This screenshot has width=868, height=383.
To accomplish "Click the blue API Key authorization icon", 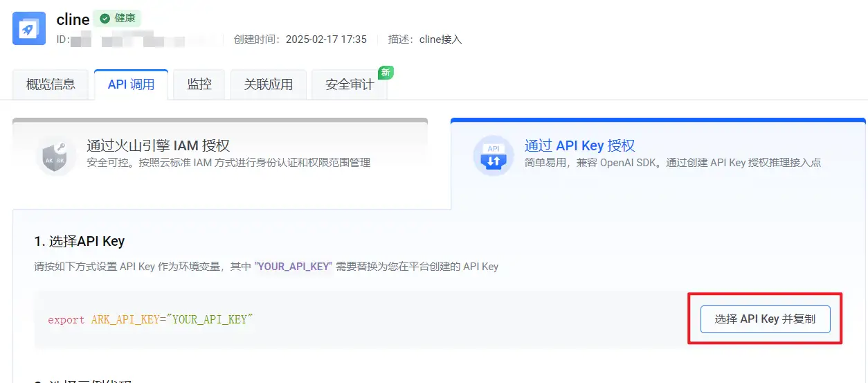I will point(494,156).
